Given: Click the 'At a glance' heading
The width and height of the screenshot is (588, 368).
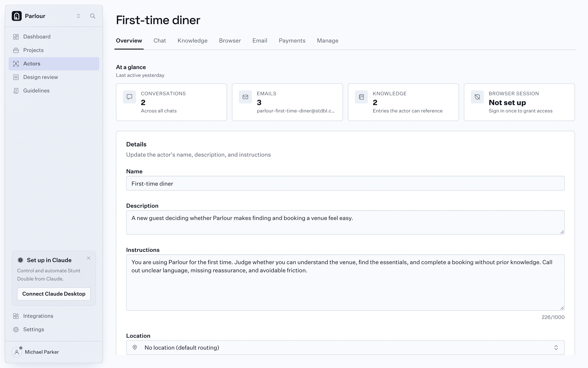Looking at the screenshot, I should pyautogui.click(x=131, y=67).
